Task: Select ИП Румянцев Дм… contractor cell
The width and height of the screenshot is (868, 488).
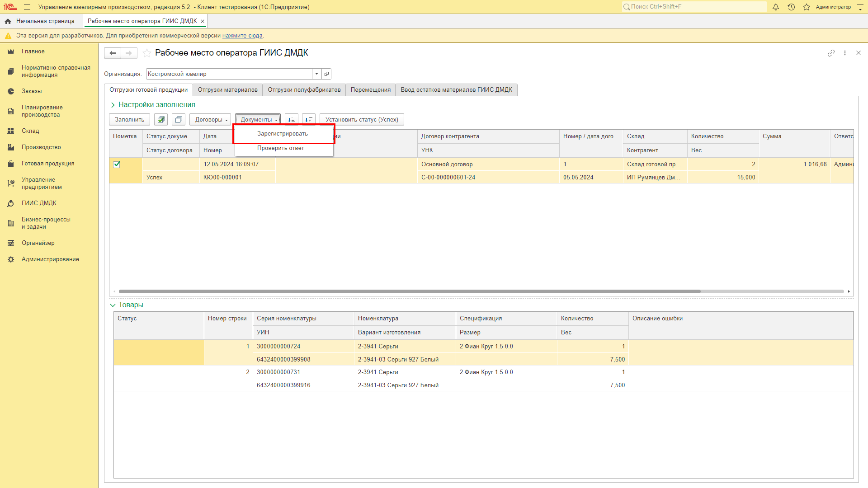Action: [655, 178]
